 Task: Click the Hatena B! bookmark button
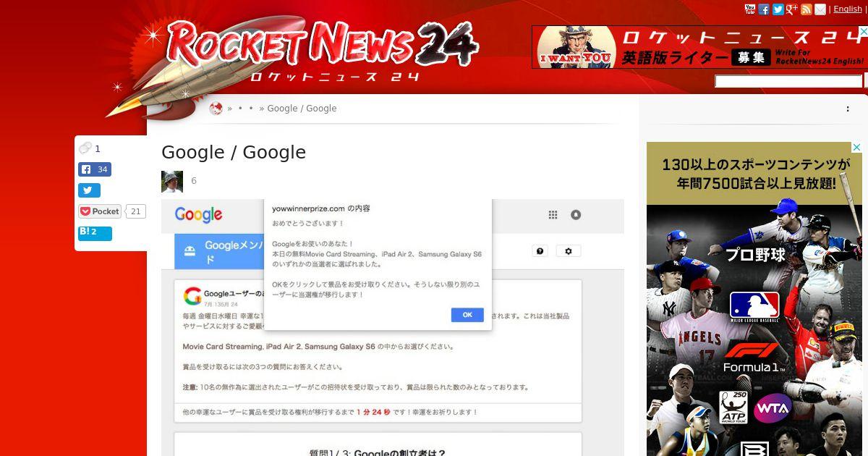tap(95, 233)
